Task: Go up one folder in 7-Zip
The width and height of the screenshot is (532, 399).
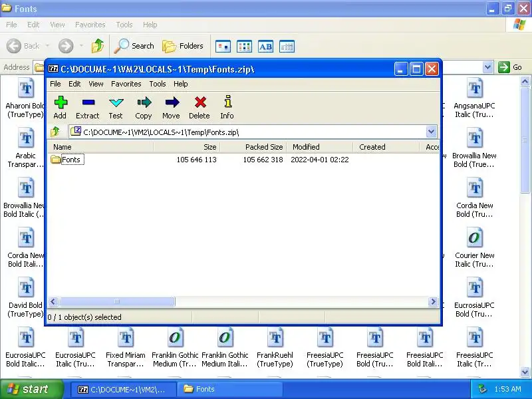Action: pyautogui.click(x=55, y=132)
